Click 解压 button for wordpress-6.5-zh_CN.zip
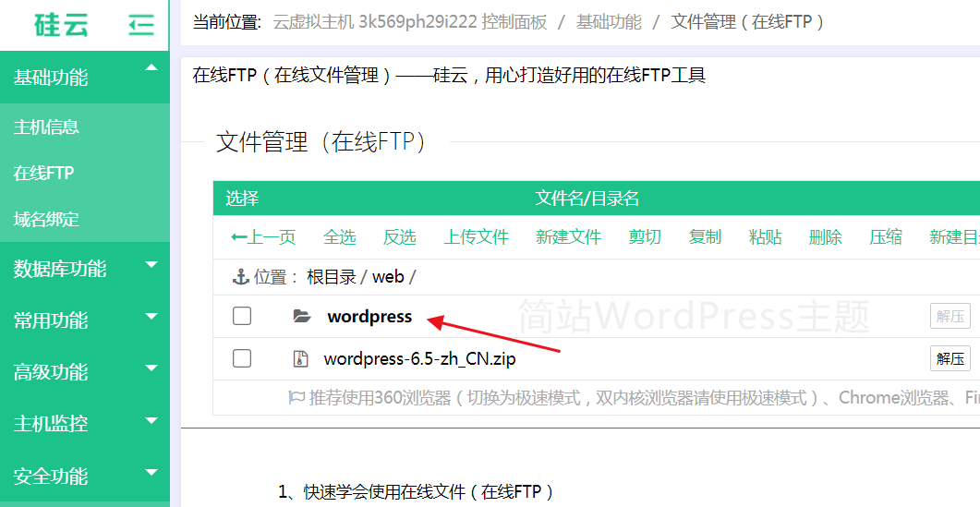 (950, 358)
